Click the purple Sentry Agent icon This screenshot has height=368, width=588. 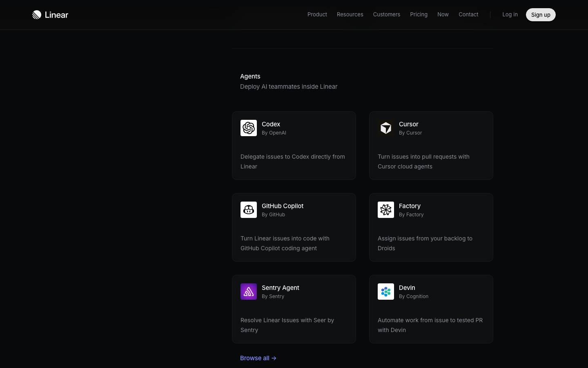[249, 292]
